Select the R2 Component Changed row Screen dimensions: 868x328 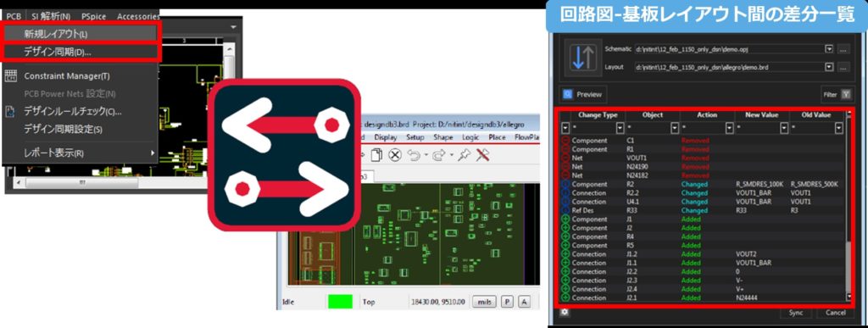tap(703, 184)
